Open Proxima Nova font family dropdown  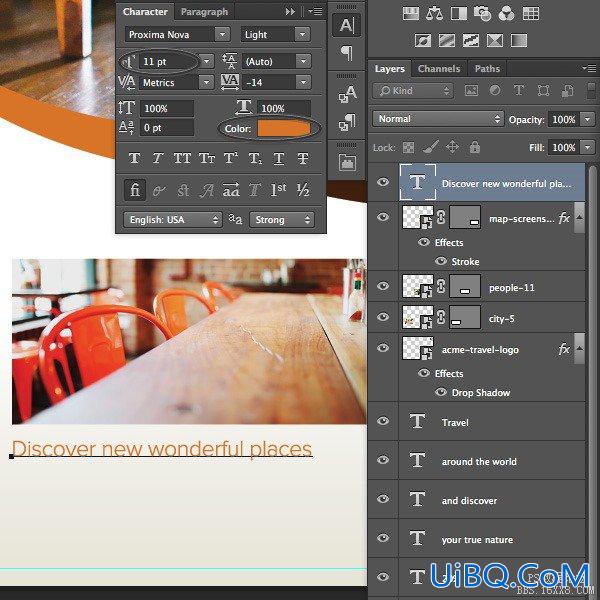(222, 34)
